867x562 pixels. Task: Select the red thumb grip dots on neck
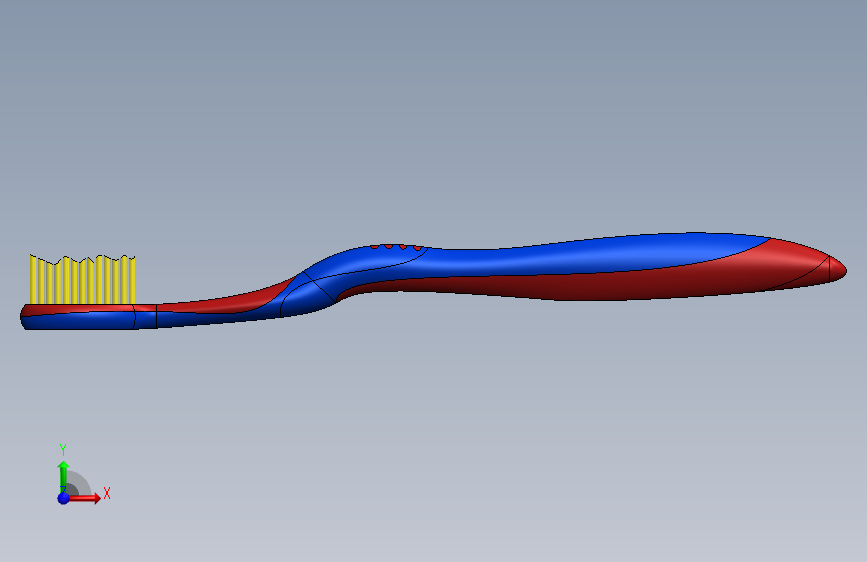pos(396,247)
